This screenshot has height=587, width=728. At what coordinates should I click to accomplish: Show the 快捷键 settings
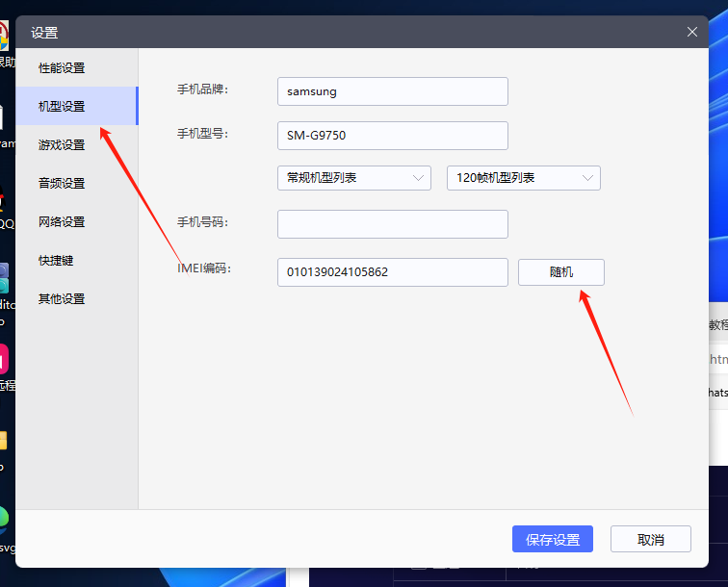click(56, 260)
